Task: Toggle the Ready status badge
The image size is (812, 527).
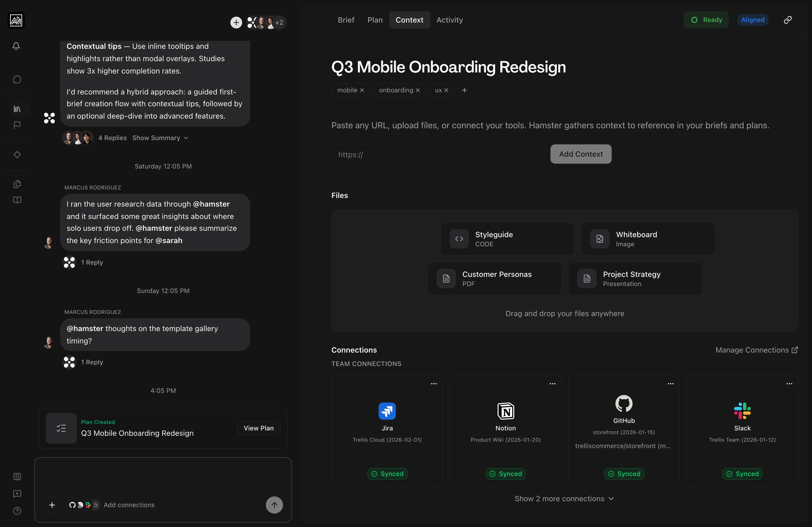Action: (706, 20)
